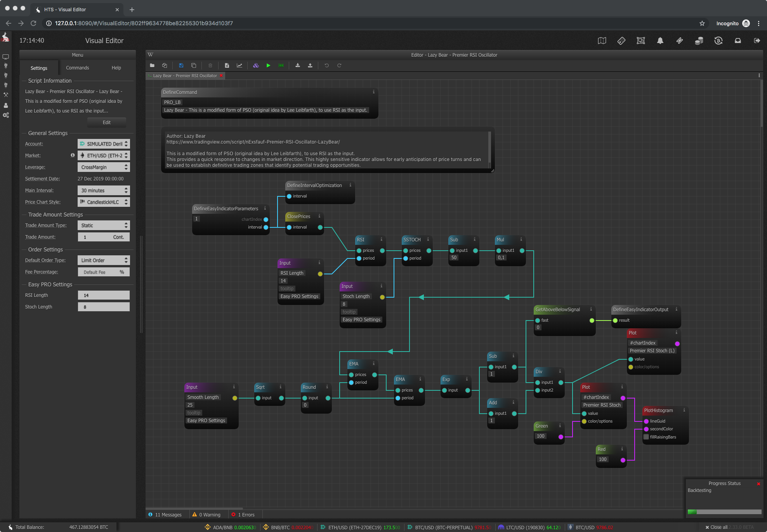Toggle the fillRaisingBars checkbox on PlotHistogram node
The width and height of the screenshot is (767, 532).
647,437
